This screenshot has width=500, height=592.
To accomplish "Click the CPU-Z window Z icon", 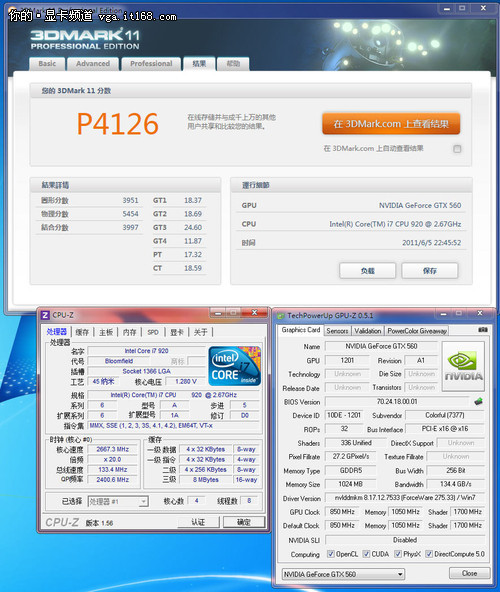I will click(x=45, y=315).
